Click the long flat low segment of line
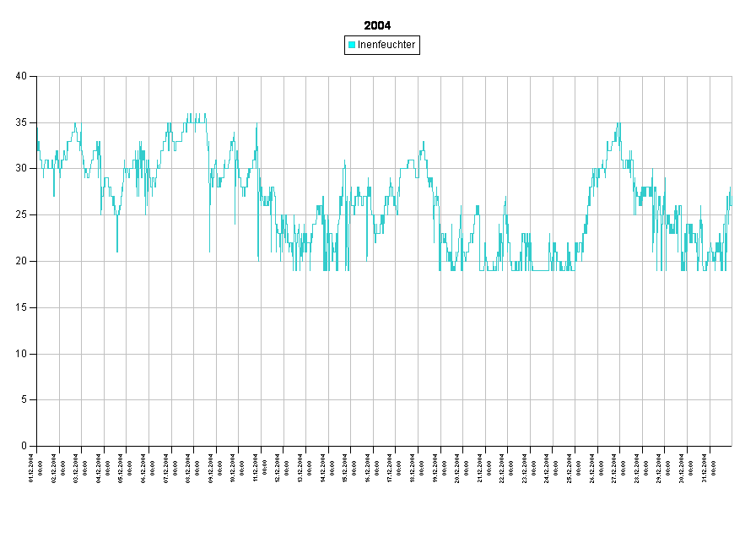The height and width of the screenshot is (559, 756). [540, 269]
